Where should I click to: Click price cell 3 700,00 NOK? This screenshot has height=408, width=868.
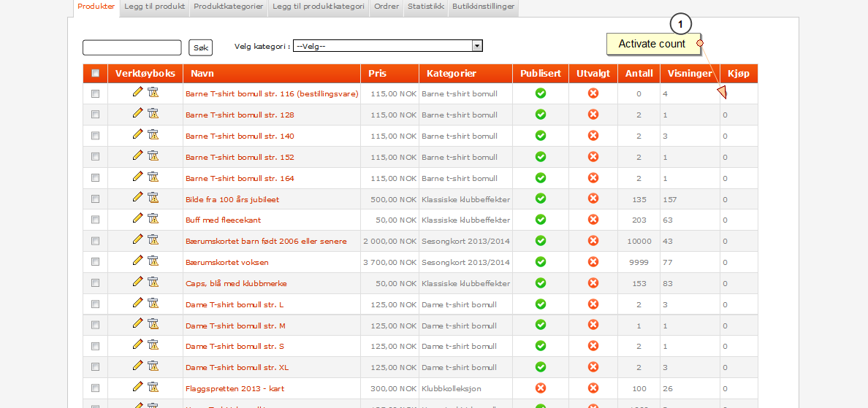(x=389, y=262)
